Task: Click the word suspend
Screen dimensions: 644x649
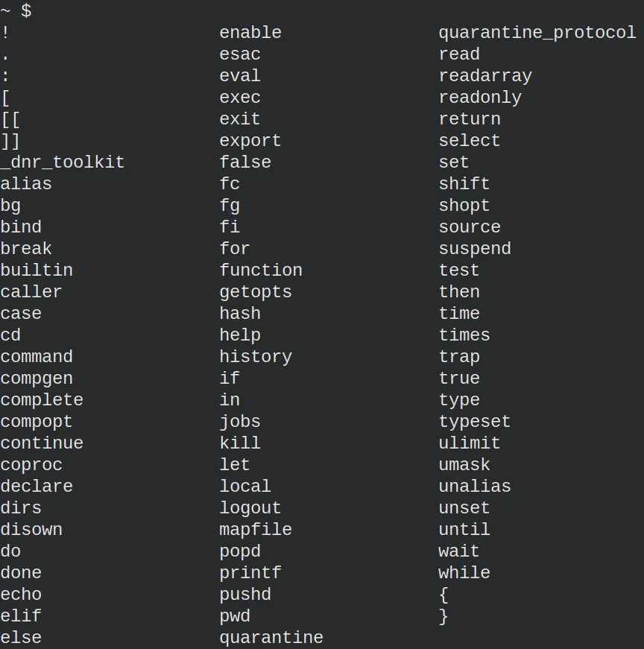Action: (475, 249)
